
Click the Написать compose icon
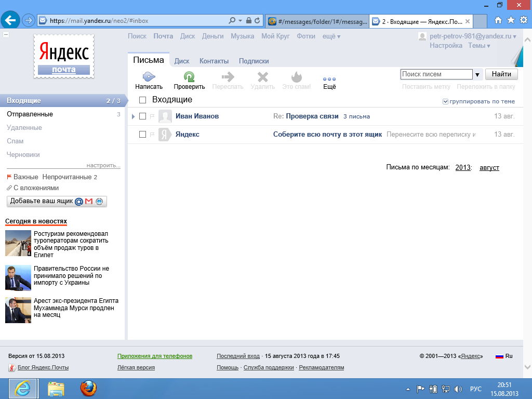149,77
